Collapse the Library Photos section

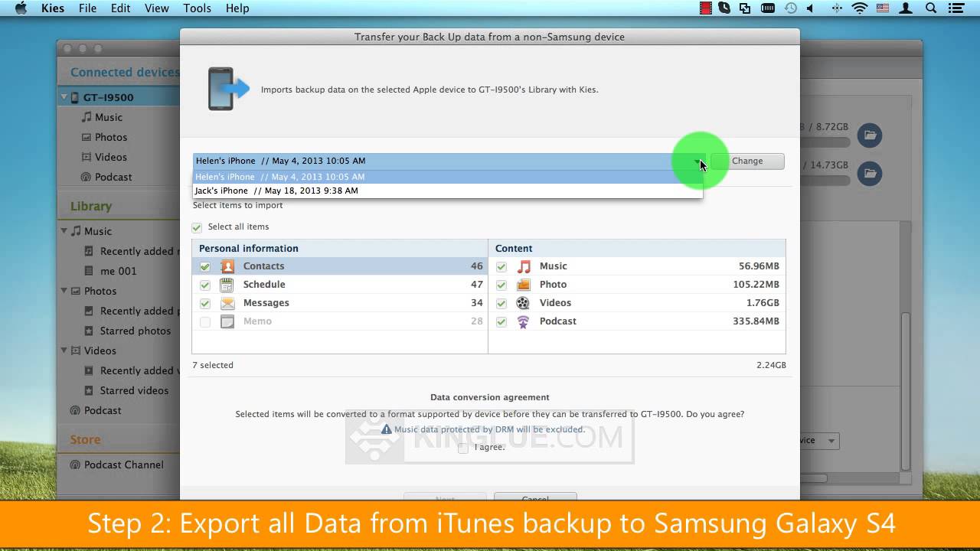click(64, 291)
